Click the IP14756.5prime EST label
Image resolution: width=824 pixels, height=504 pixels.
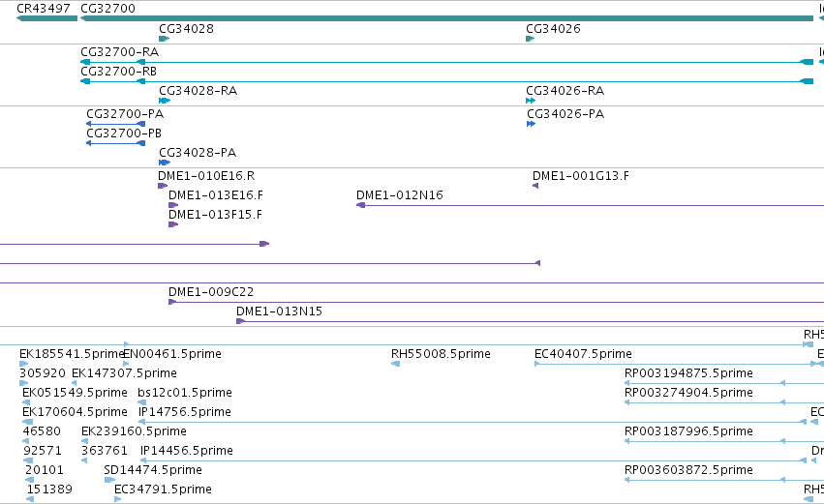point(184,412)
